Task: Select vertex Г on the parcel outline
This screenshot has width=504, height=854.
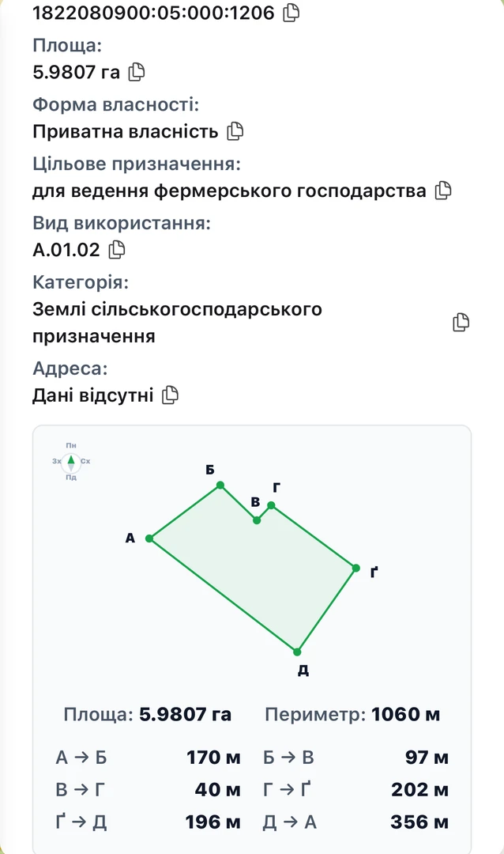Action: pyautogui.click(x=271, y=505)
